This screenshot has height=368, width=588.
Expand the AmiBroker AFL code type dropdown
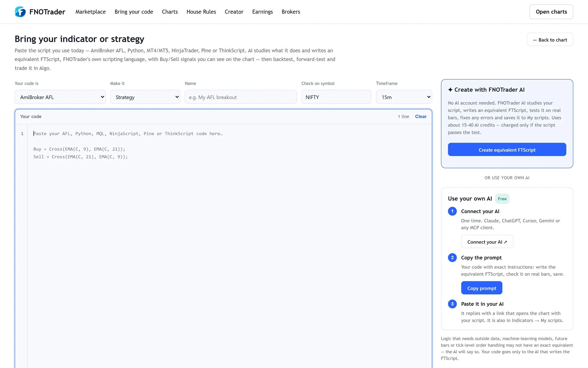(x=60, y=97)
